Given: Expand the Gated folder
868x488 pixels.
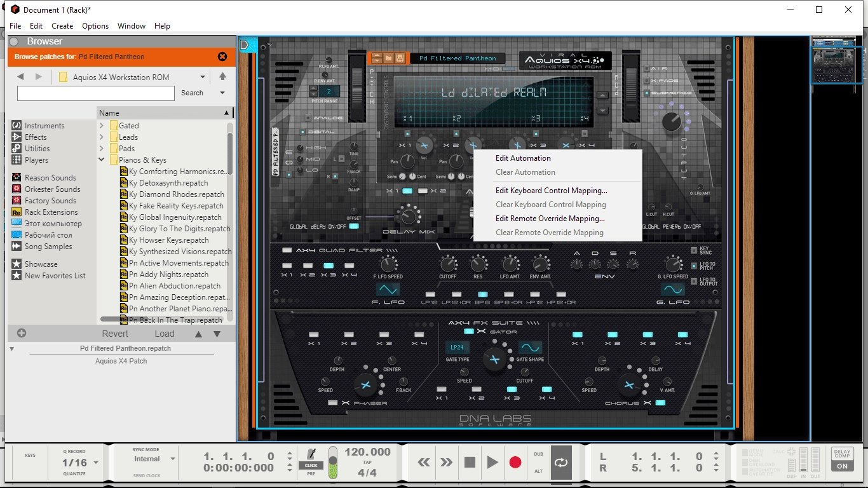Looking at the screenshot, I should [x=102, y=126].
